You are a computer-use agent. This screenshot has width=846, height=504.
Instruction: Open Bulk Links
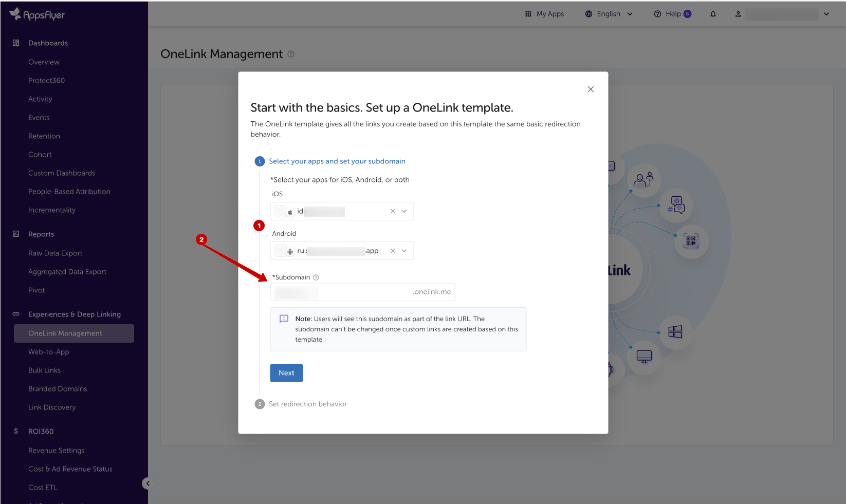click(45, 370)
